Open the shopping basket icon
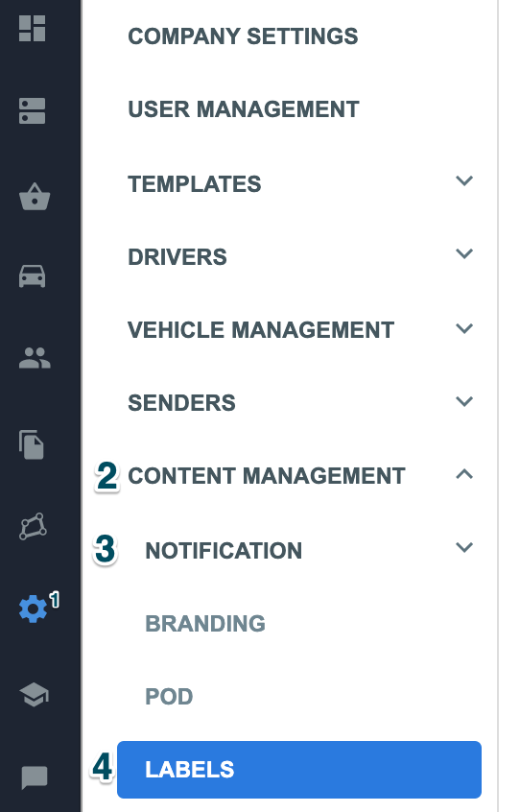This screenshot has width=520, height=812. point(35,196)
